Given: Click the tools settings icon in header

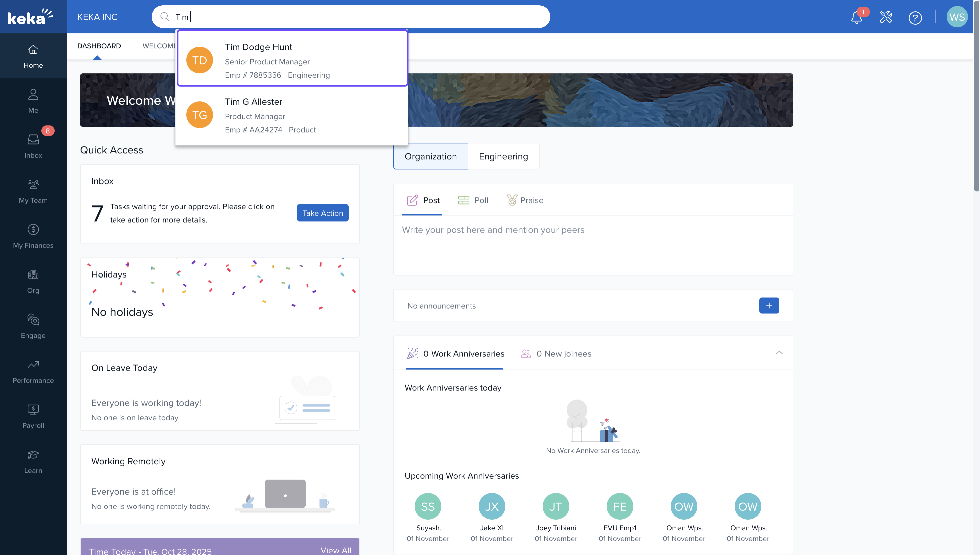Looking at the screenshot, I should click(x=886, y=17).
